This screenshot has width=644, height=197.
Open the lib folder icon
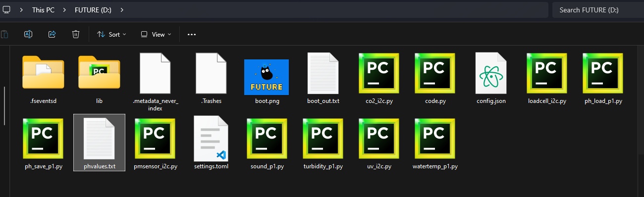tap(99, 72)
